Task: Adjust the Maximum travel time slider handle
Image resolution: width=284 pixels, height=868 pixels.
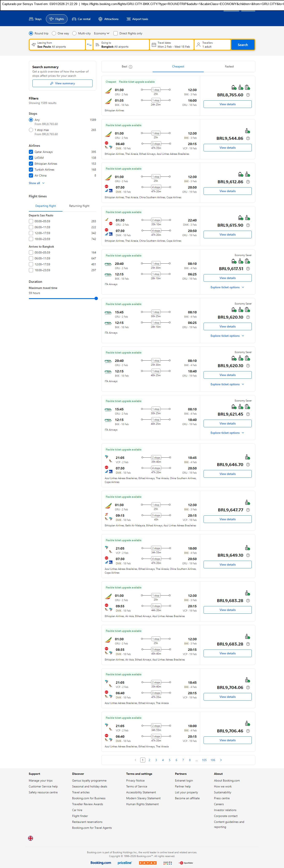Action: [x=96, y=299]
